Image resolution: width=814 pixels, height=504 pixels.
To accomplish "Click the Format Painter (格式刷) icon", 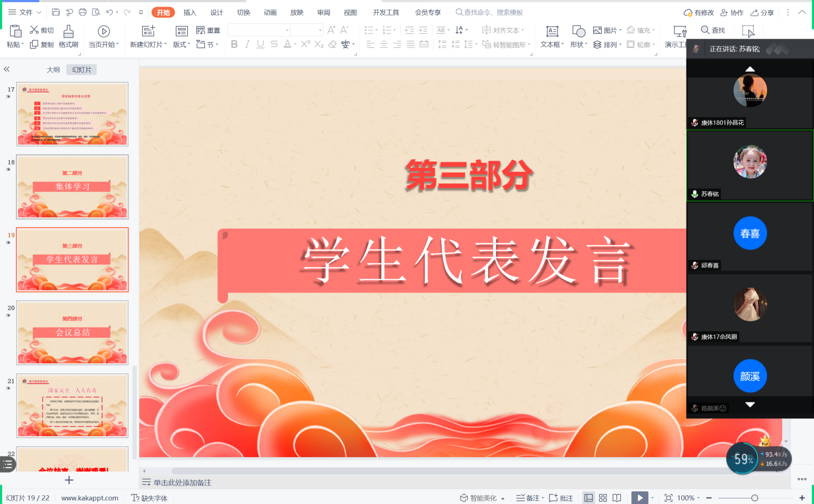I will click(68, 32).
